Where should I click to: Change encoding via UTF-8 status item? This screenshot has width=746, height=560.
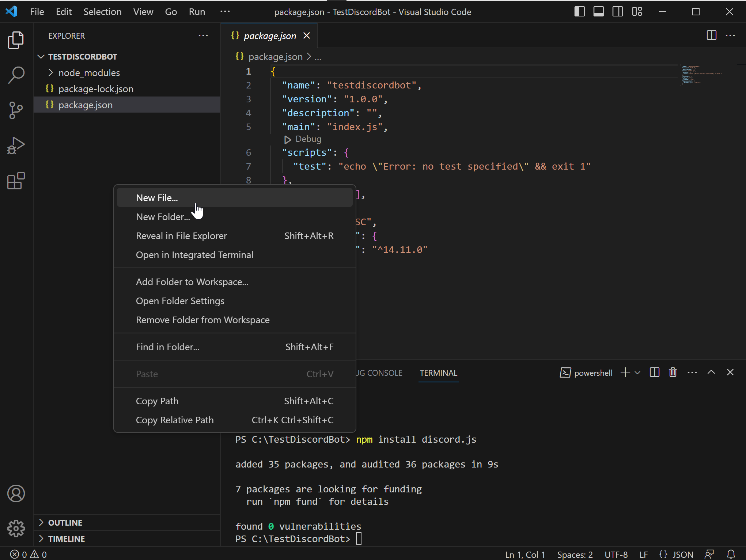[x=616, y=555]
